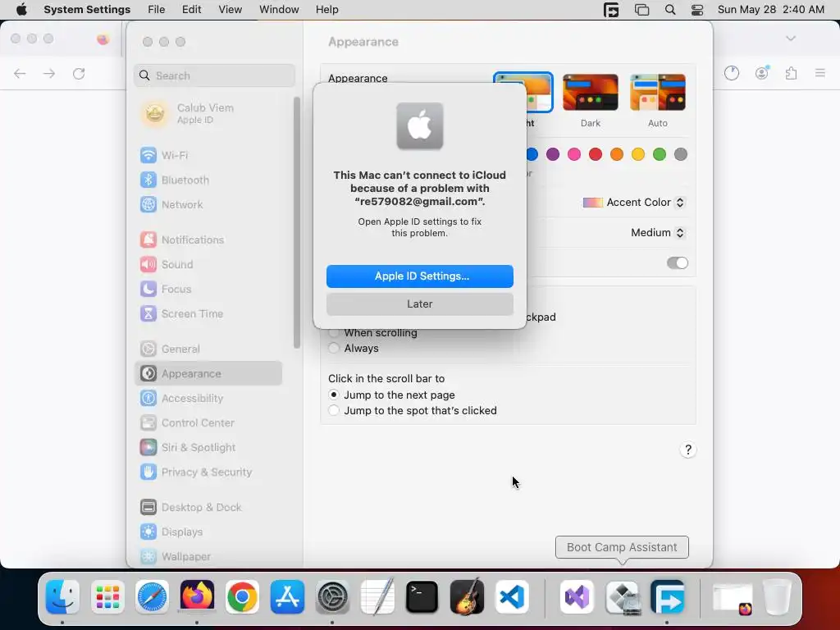Open TextEdit from the Dock
Screen dimensions: 840x630
click(377, 597)
